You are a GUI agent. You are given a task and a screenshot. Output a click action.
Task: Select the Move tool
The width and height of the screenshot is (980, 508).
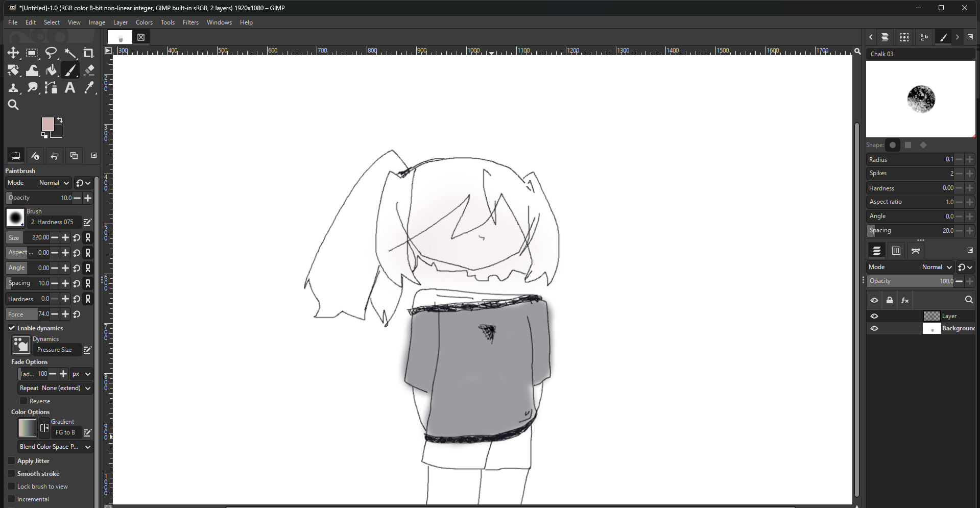(13, 53)
